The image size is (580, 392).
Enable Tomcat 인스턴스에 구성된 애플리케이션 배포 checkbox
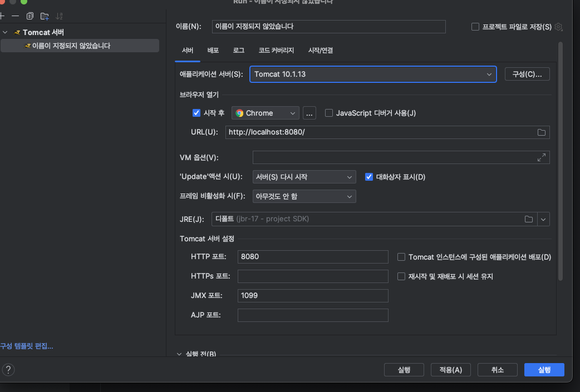pos(401,257)
